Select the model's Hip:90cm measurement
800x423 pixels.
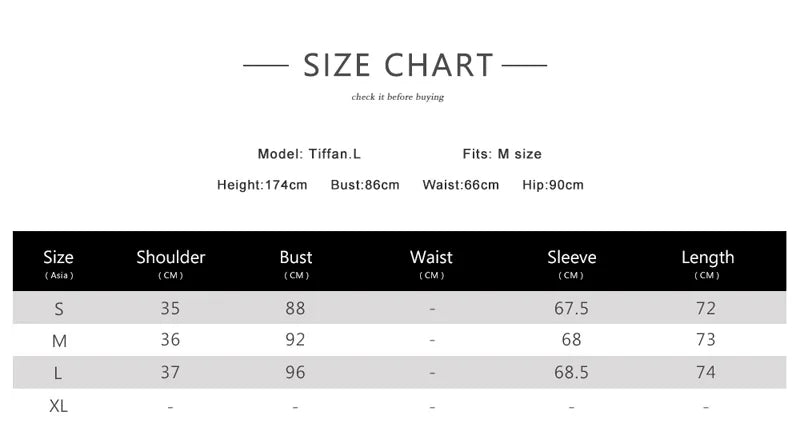tap(553, 185)
